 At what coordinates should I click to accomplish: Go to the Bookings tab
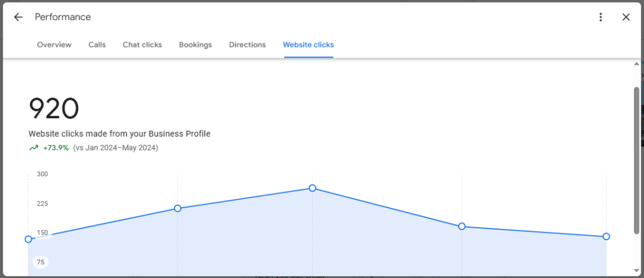pyautogui.click(x=195, y=45)
